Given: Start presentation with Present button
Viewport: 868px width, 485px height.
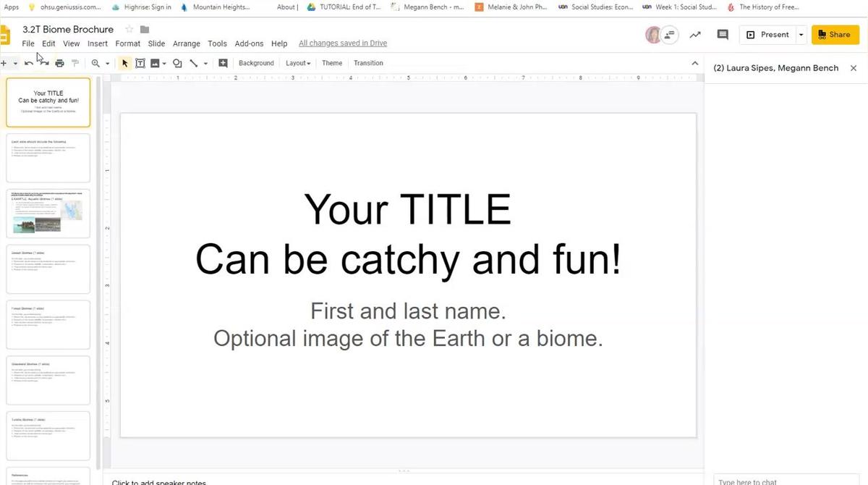Looking at the screenshot, I should (x=767, y=35).
